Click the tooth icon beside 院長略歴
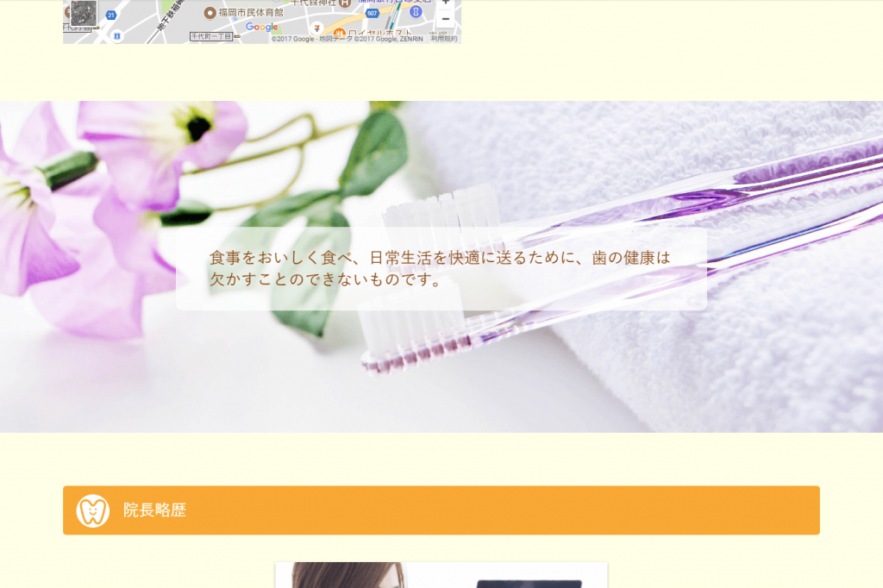The height and width of the screenshot is (588, 883). click(93, 511)
